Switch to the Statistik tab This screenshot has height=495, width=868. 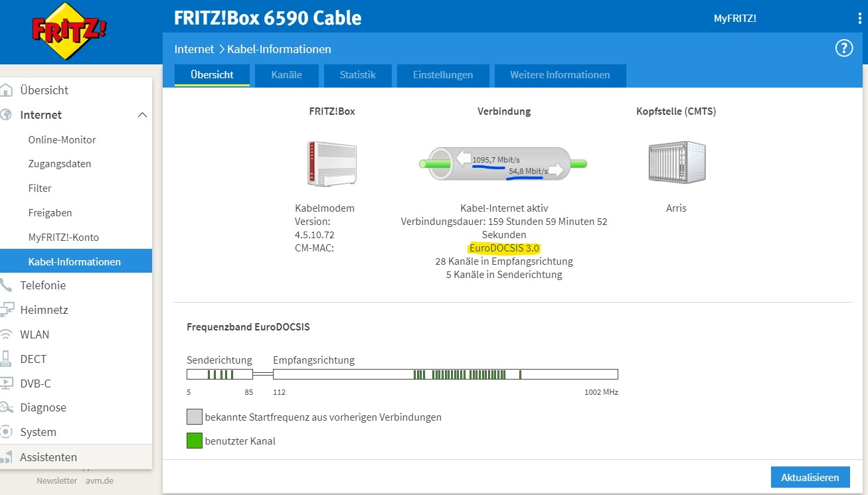click(357, 75)
